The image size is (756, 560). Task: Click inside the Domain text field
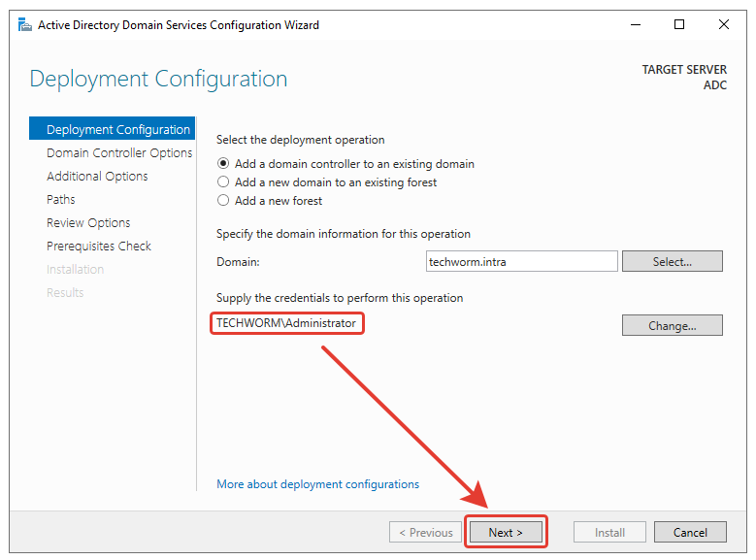(x=521, y=261)
